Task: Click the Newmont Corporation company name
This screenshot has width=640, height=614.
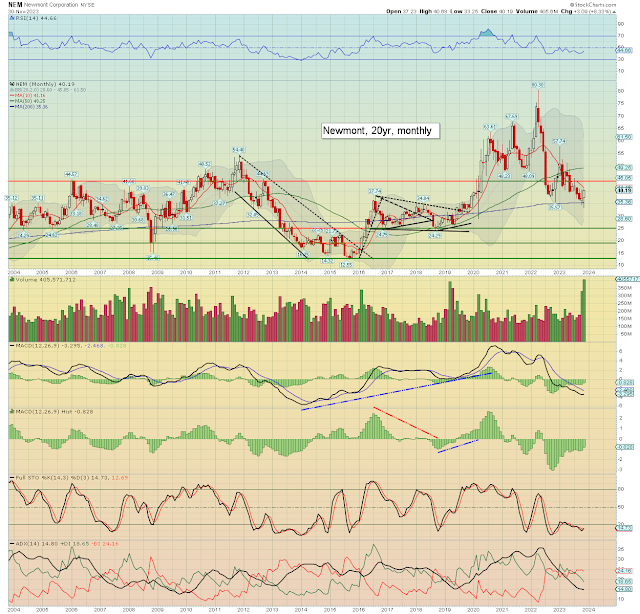Action: coord(51,4)
